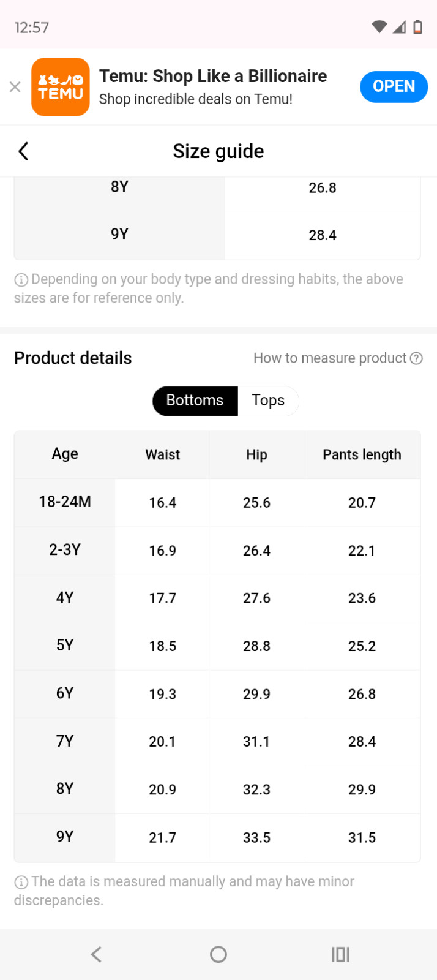Select the Bottoms tab
This screenshot has height=980, width=437.
pos(195,401)
